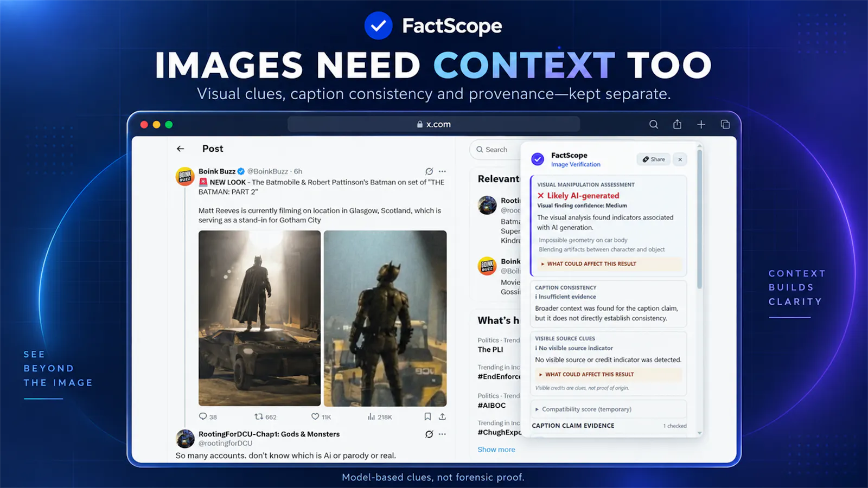Open the browser share icon
The height and width of the screenshot is (488, 868).
pyautogui.click(x=678, y=124)
